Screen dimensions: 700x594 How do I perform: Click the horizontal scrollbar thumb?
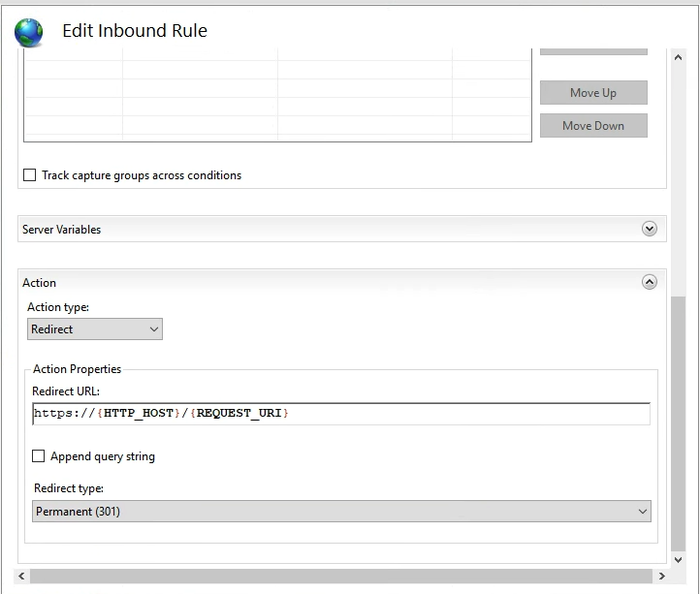341,576
